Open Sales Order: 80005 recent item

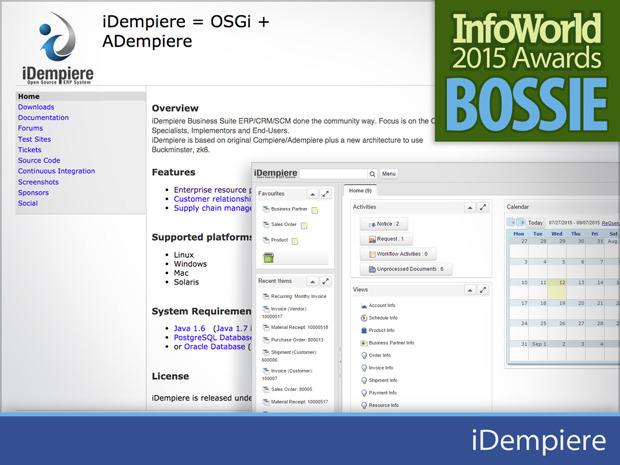coord(291,389)
